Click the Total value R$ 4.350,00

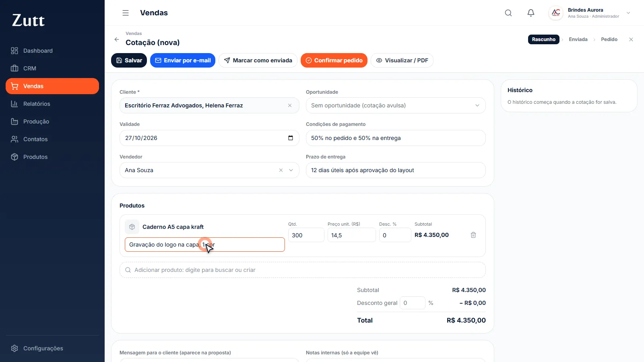466,320
